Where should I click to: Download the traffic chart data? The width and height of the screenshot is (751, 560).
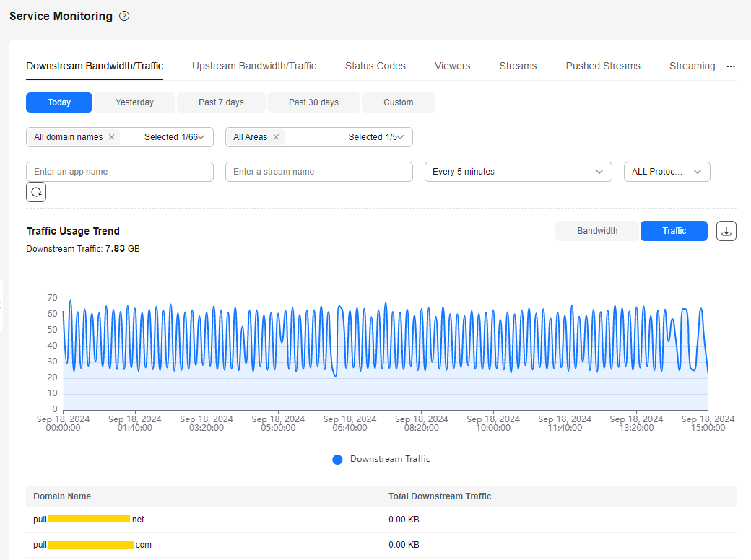pyautogui.click(x=726, y=231)
